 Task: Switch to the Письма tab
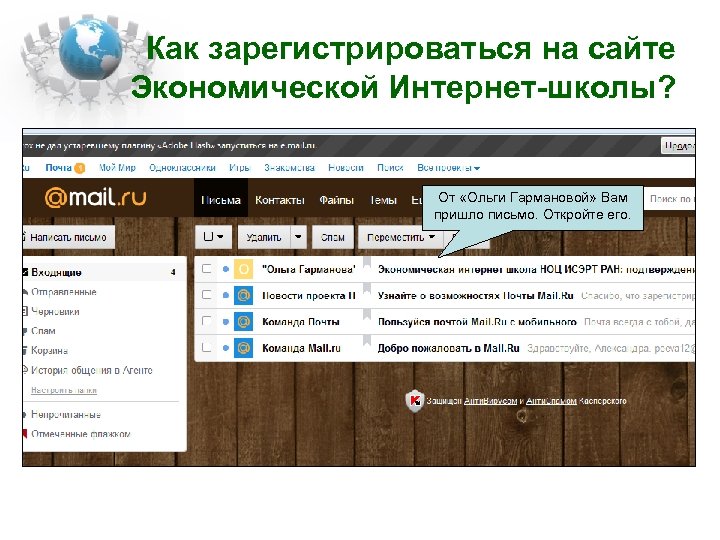pyautogui.click(x=221, y=200)
